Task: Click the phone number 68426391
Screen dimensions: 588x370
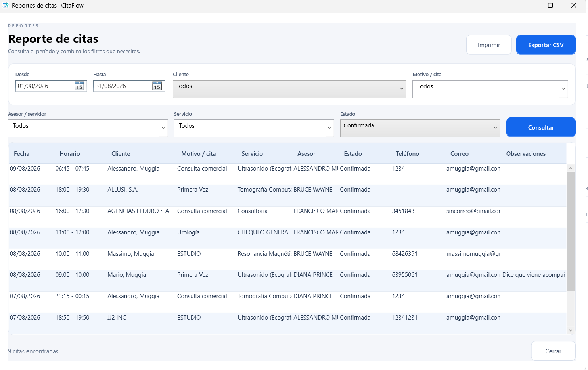Action: tap(405, 254)
